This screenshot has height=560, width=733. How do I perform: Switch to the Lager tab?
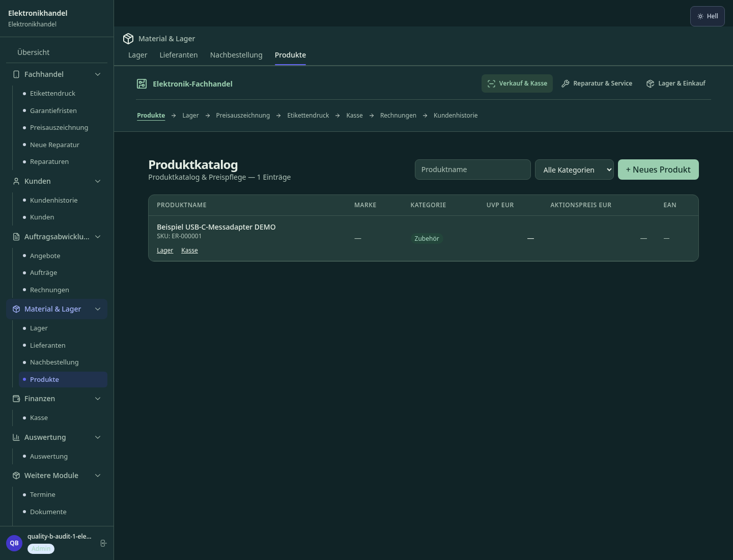(x=137, y=55)
